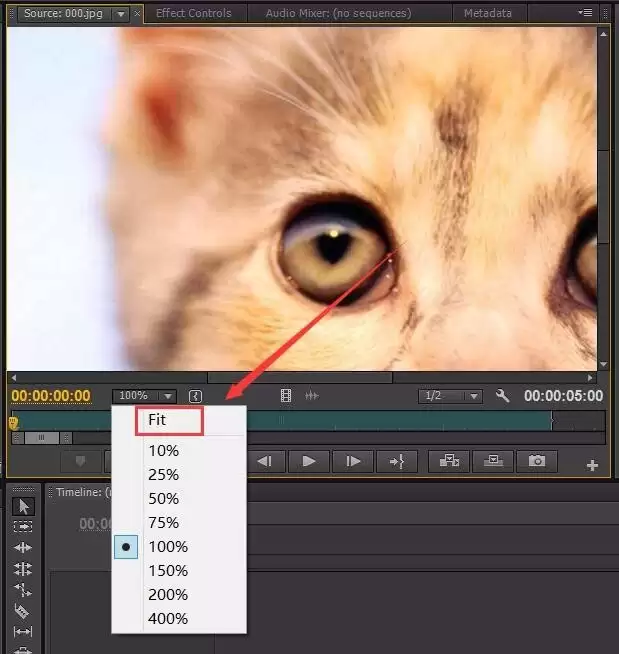Click the Export Frame camera icon
The height and width of the screenshot is (654, 619).
tap(537, 461)
